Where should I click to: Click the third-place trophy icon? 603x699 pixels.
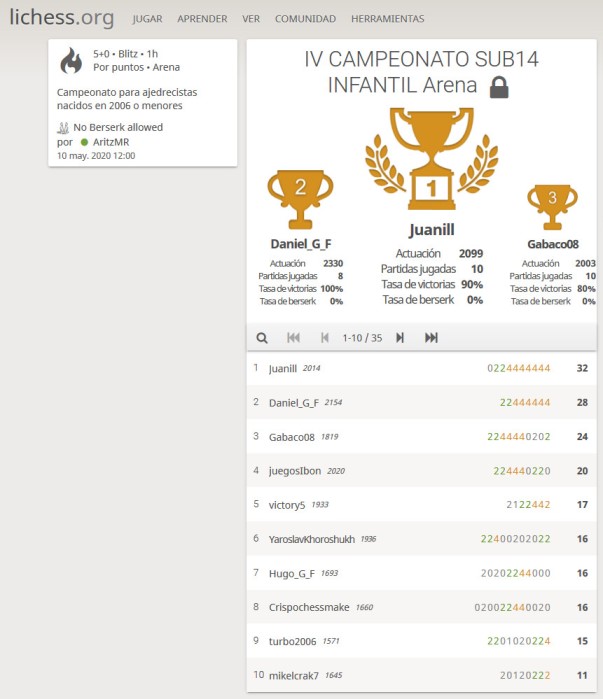pyautogui.click(x=552, y=204)
